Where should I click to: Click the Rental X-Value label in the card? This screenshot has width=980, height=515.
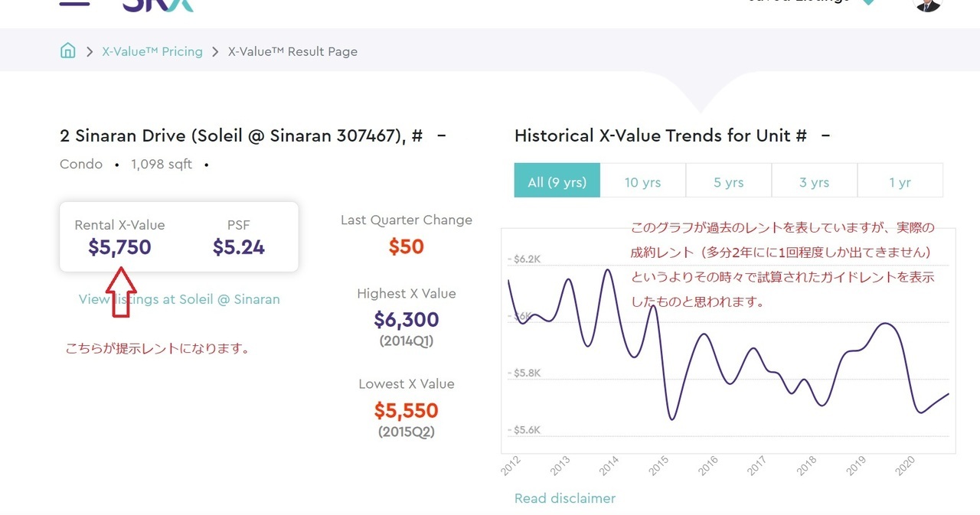coord(119,225)
